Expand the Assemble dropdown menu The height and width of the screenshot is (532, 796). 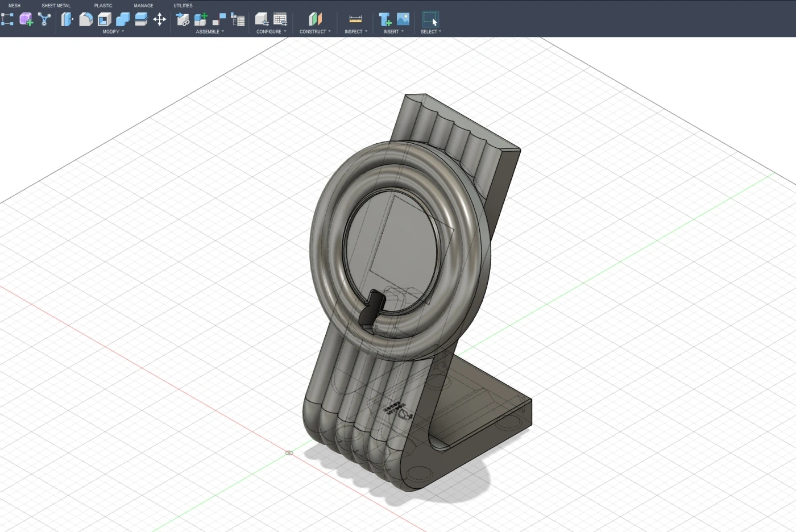click(210, 32)
